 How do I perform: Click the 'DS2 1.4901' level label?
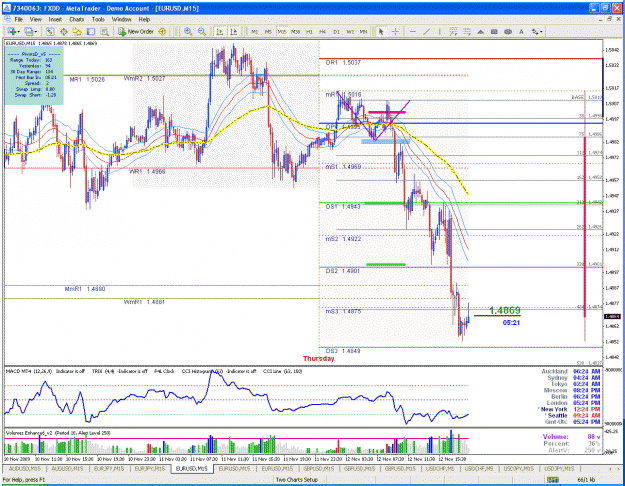coord(343,271)
